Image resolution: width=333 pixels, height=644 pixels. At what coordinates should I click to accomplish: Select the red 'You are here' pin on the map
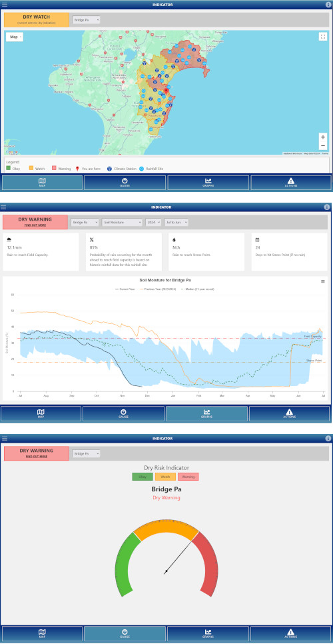click(x=166, y=91)
